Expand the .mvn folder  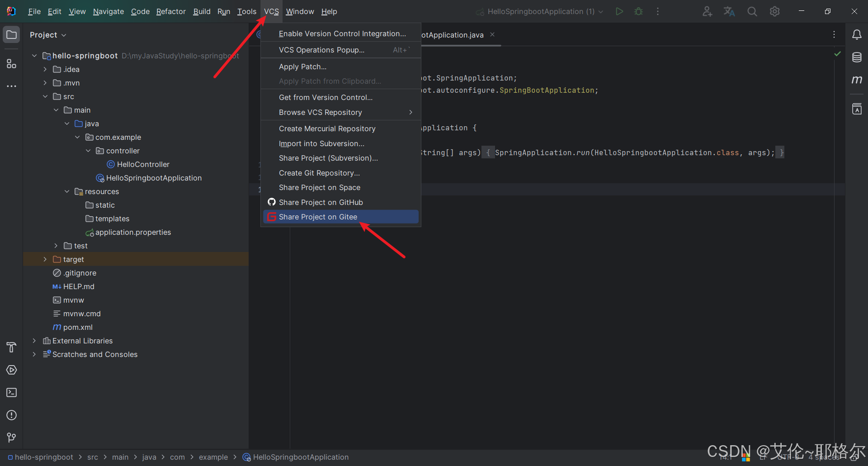click(x=45, y=83)
